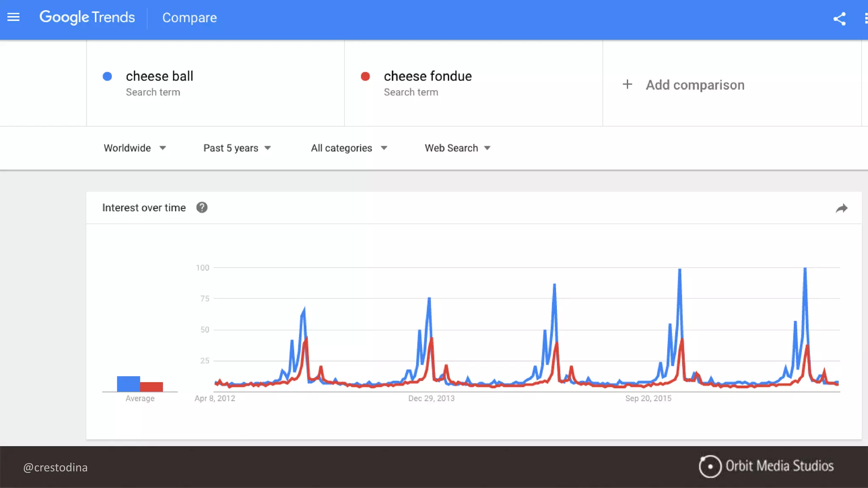Screen dimensions: 868x488
Task: Open the hamburger navigation menu
Action: click(14, 17)
